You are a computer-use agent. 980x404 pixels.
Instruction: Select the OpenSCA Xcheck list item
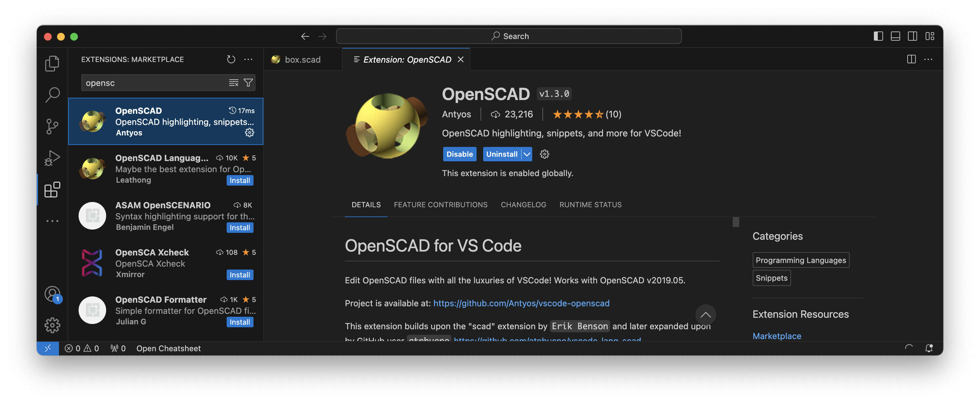165,263
